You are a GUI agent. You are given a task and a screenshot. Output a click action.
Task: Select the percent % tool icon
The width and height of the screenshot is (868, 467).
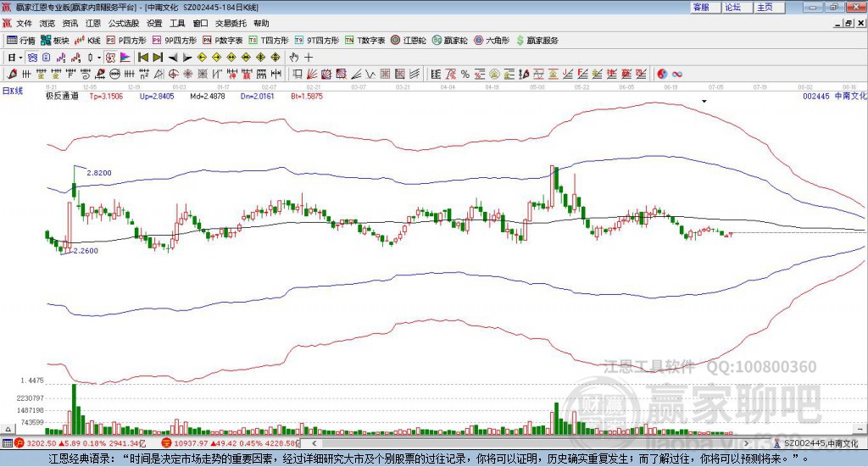pos(465,74)
